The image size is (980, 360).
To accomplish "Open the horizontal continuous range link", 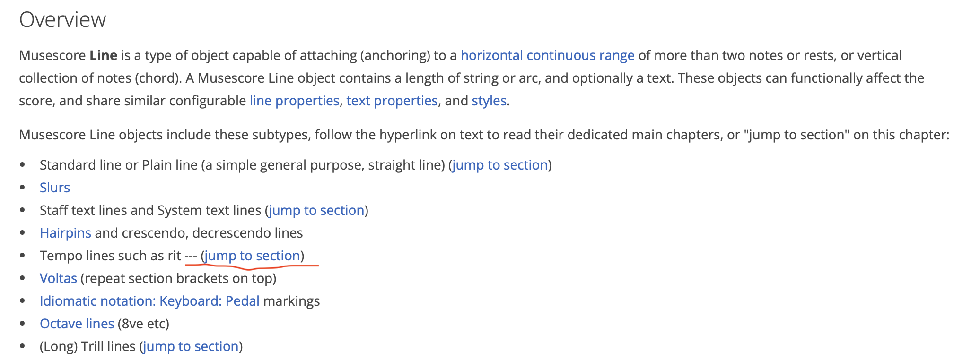I will click(x=547, y=56).
